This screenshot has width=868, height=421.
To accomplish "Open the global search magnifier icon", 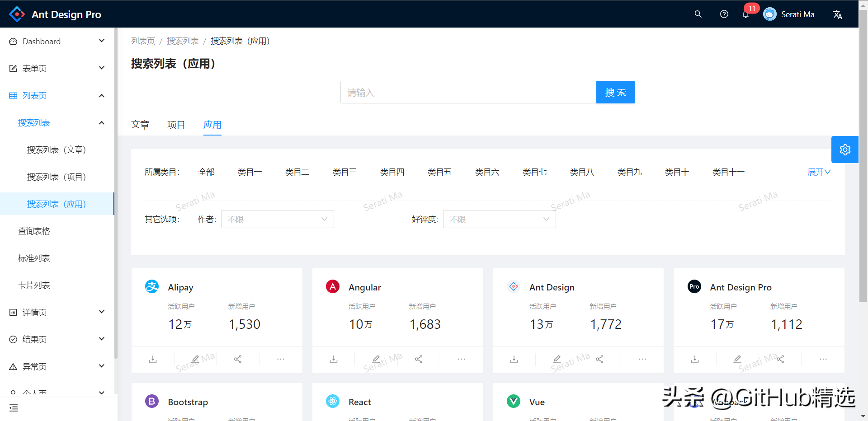I will (x=698, y=14).
